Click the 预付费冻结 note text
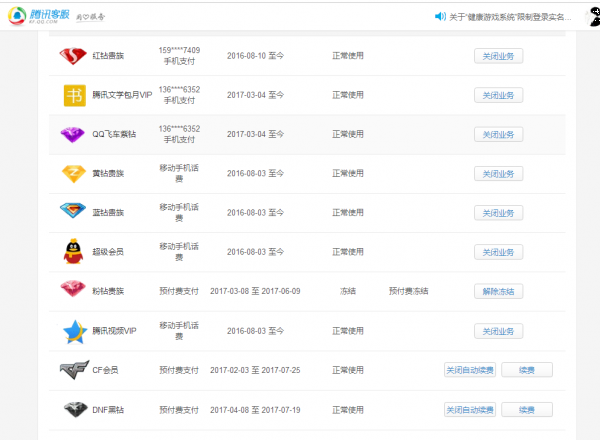 click(x=409, y=291)
